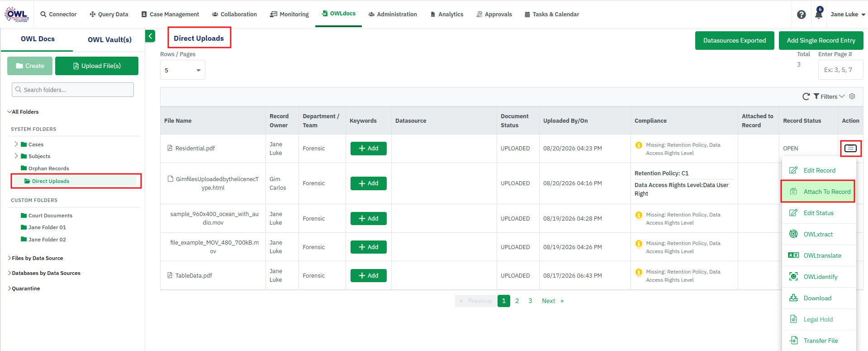Open the Analytics menu
Screen dimensions: 868x351
click(446, 14)
